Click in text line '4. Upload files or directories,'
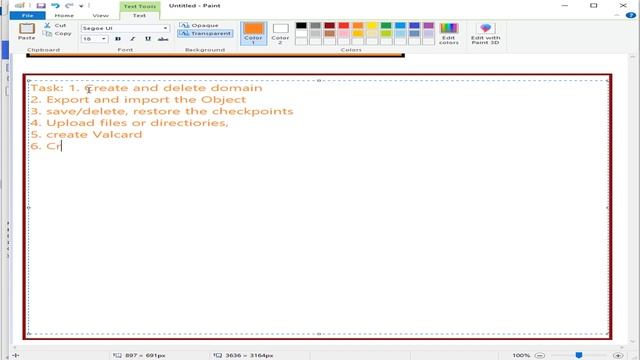This screenshot has height=360, width=640. (x=129, y=123)
